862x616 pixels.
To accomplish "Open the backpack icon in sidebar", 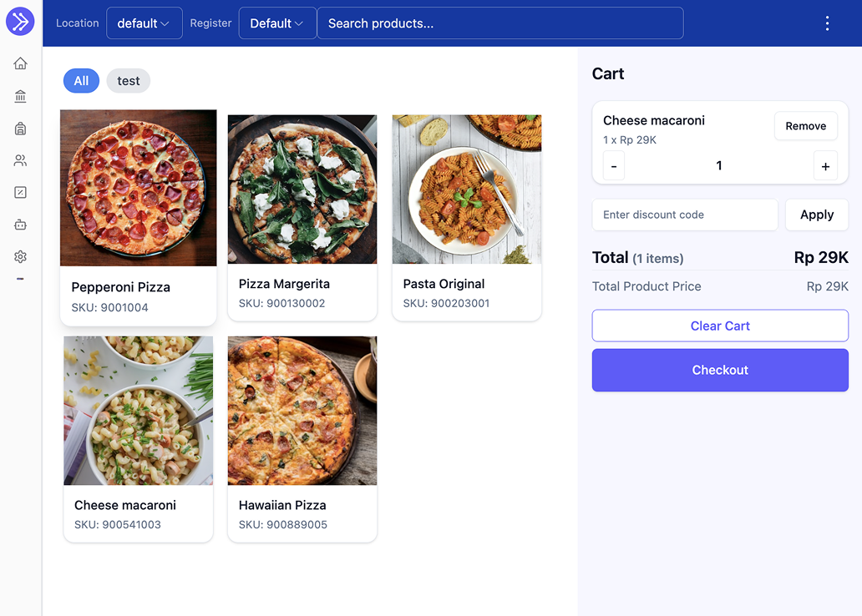I will coord(20,129).
